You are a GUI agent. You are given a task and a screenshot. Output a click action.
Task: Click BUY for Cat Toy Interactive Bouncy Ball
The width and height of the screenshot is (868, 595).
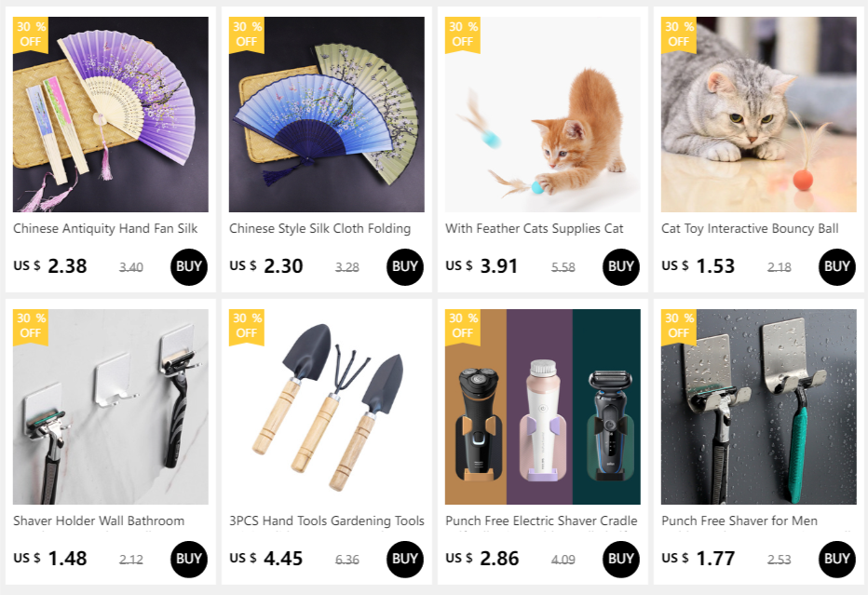click(x=836, y=267)
